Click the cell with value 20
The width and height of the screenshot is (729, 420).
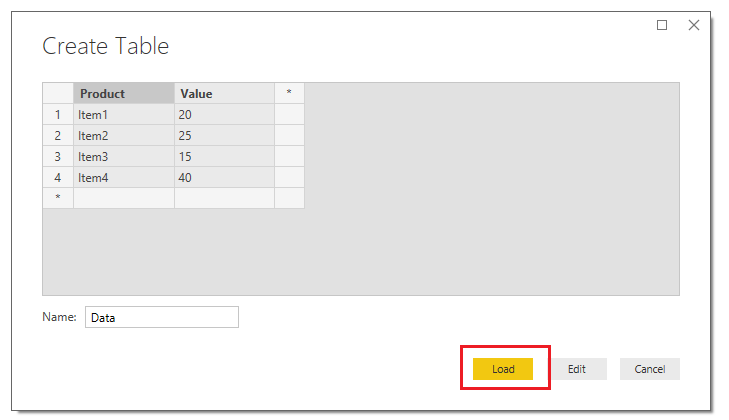(225, 114)
